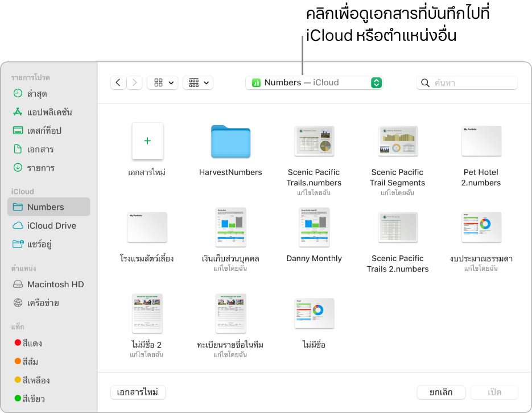The height and width of the screenshot is (413, 532).
Task: Select the HarvestNumbers folder
Action: [230, 142]
